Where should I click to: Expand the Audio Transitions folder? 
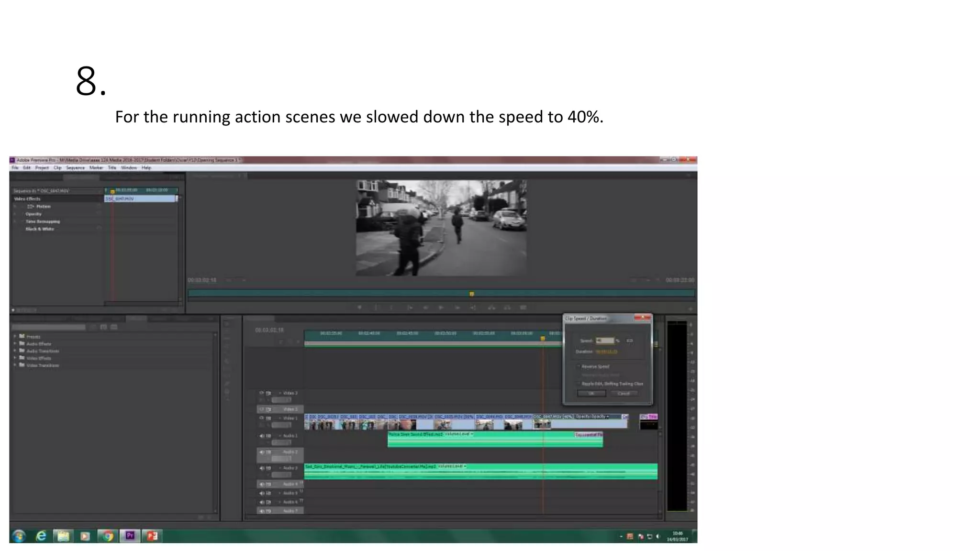15,351
